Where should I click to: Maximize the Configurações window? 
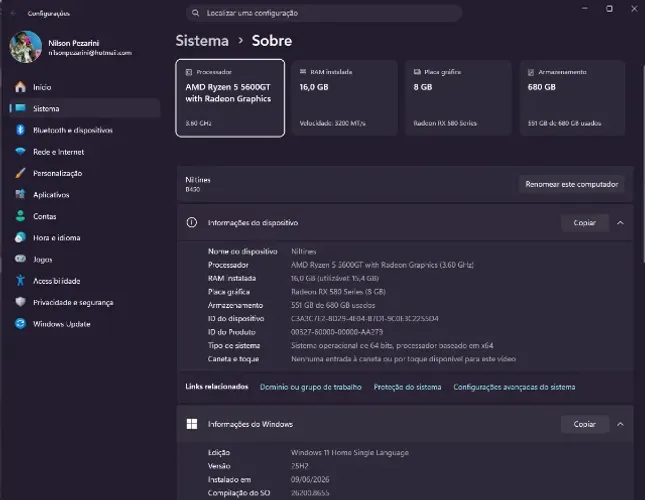609,9
